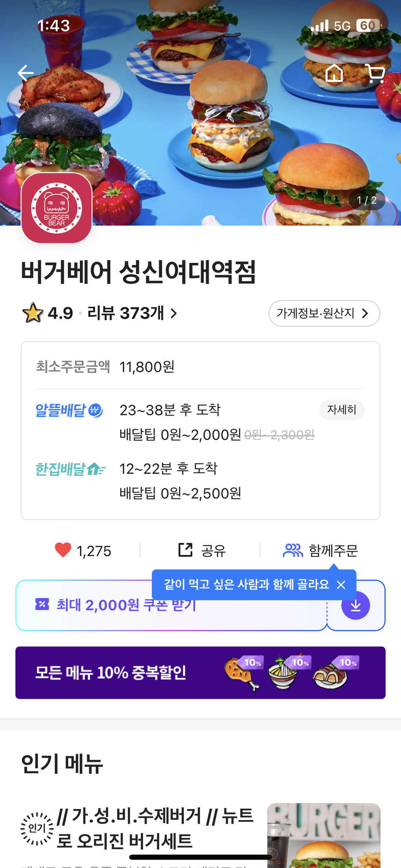Open the 모든 메뉴 10% 중복할인 banner
401x868 pixels.
point(200,673)
